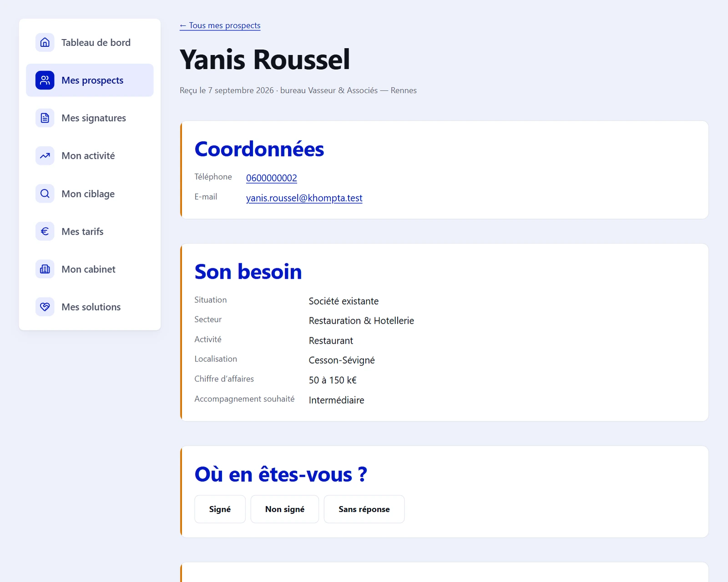Click the 50 à 150 k€ value
The image size is (728, 582).
pos(333,380)
